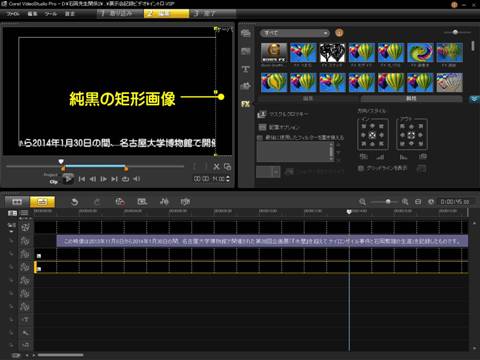Click the Mask & Chroma Key option
The height and width of the screenshot is (360, 480).
coord(283,114)
